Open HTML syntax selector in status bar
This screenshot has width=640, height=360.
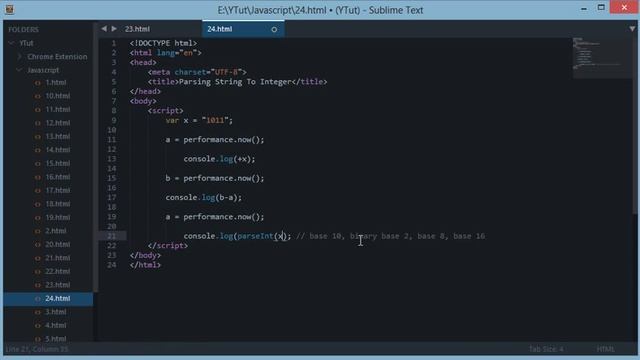[x=606, y=349]
